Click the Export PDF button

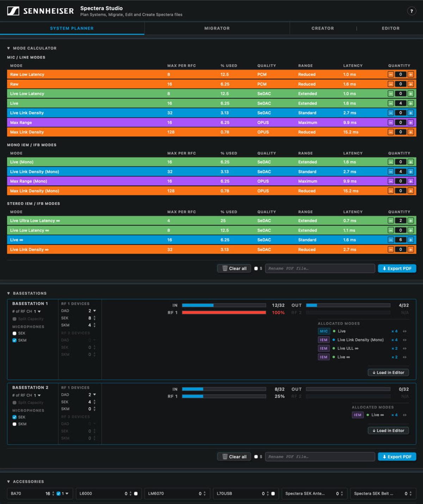click(x=397, y=268)
